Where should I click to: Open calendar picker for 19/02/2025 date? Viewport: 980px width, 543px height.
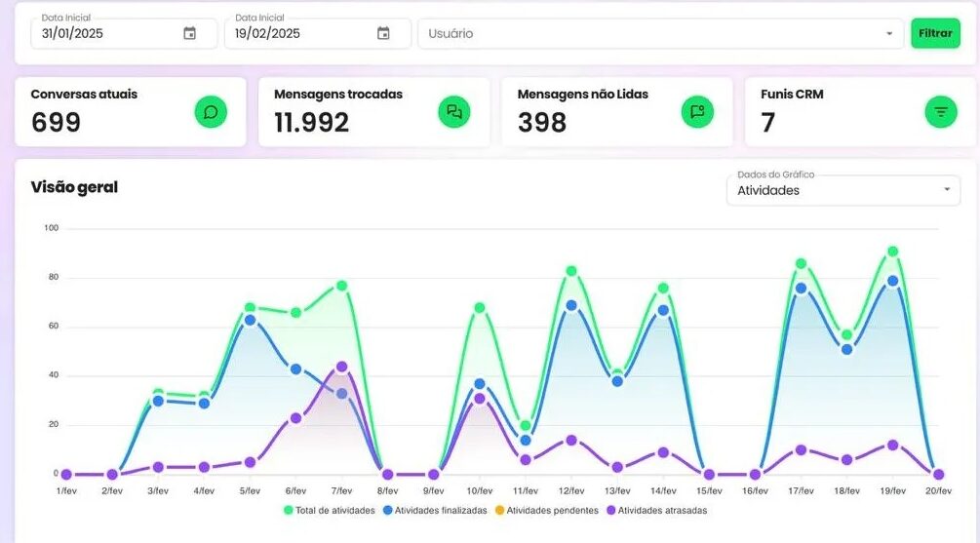pos(383,33)
